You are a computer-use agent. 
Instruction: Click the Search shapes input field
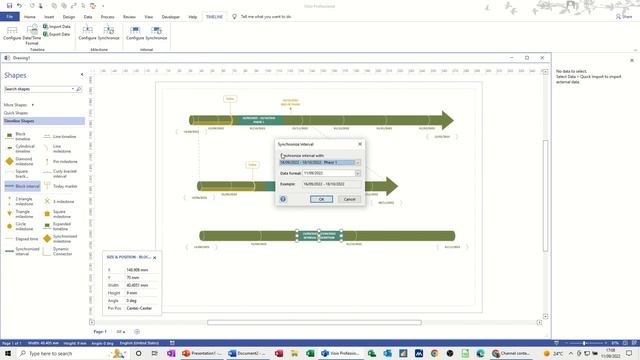point(38,89)
